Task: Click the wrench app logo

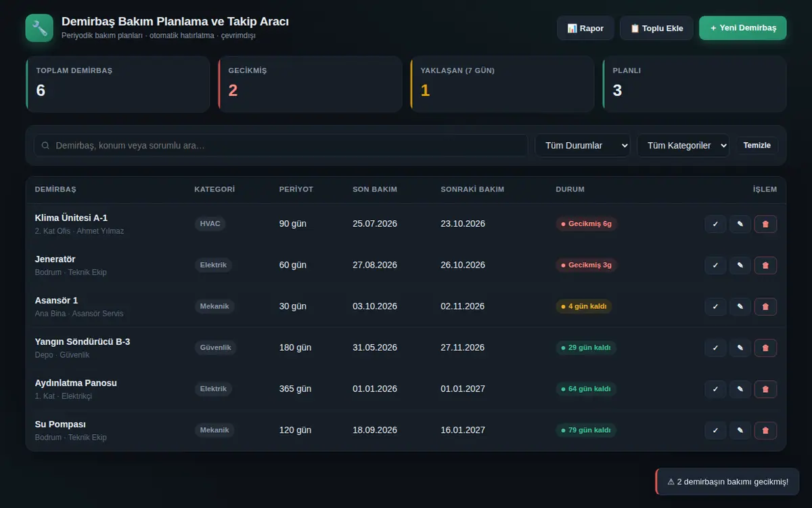Action: click(39, 28)
